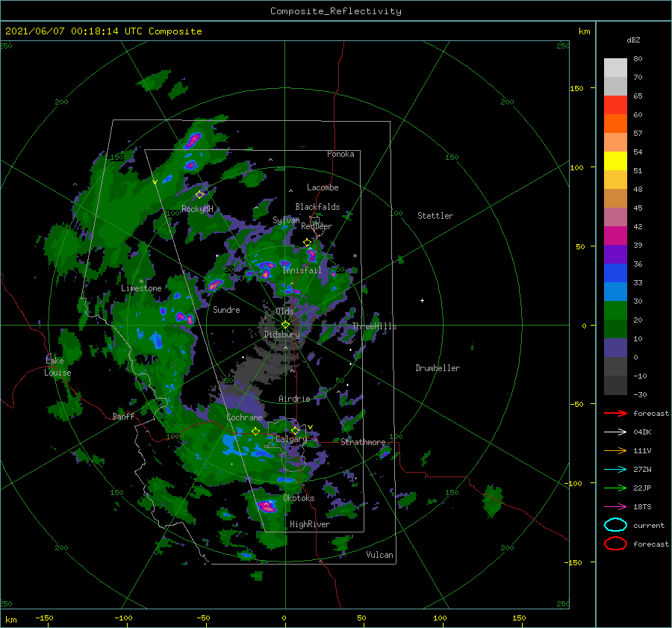Click the 20 dBZ green color swatch

tap(615, 329)
